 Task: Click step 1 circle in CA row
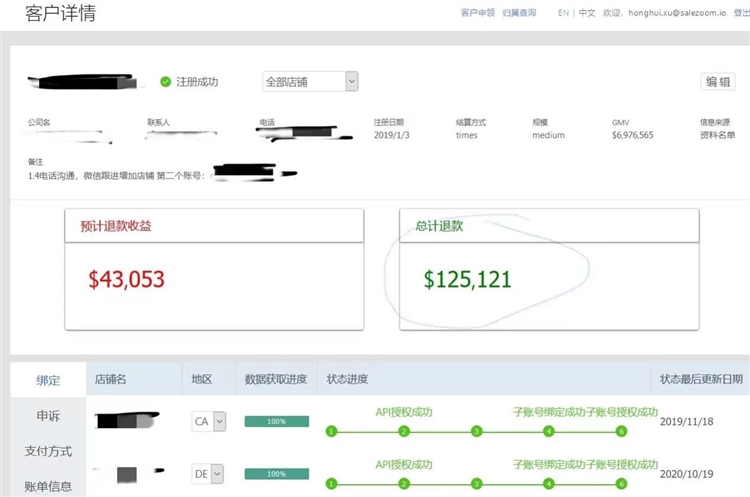click(x=331, y=431)
